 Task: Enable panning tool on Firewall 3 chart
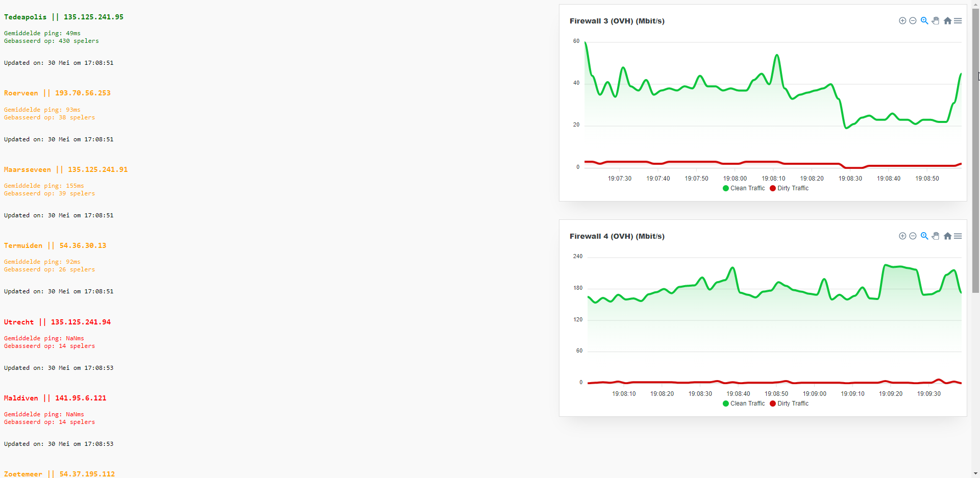[936, 21]
